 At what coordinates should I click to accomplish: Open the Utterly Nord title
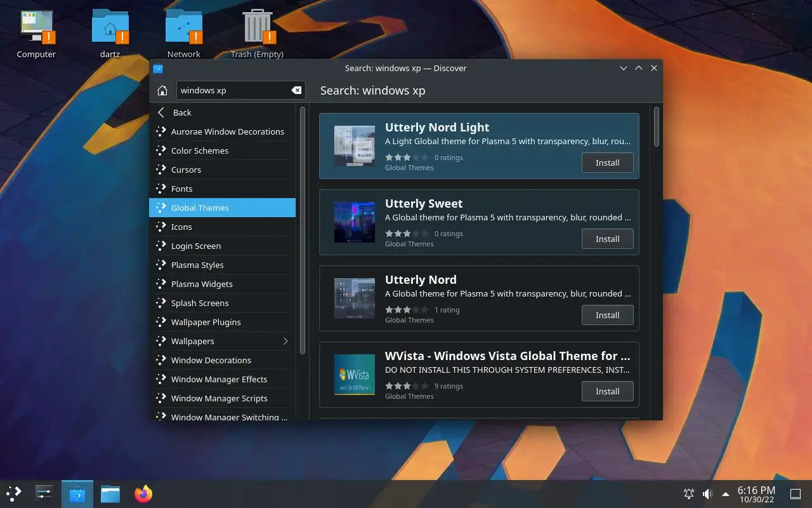click(421, 279)
